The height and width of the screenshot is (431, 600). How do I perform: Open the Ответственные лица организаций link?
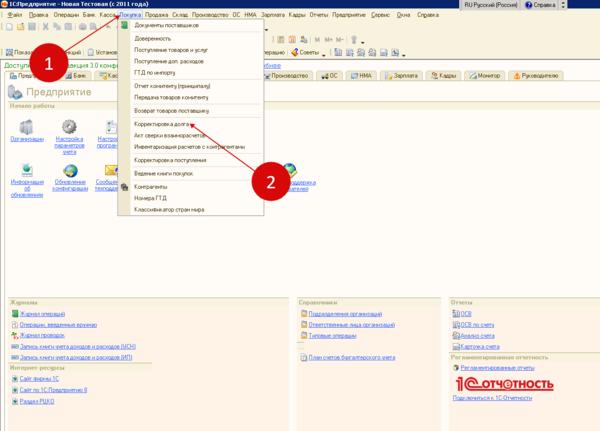coord(352,325)
